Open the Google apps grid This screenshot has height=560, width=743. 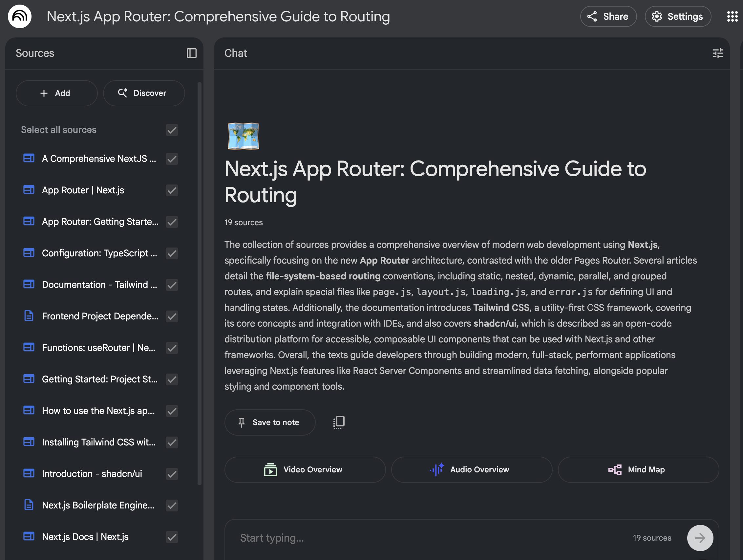(x=732, y=16)
